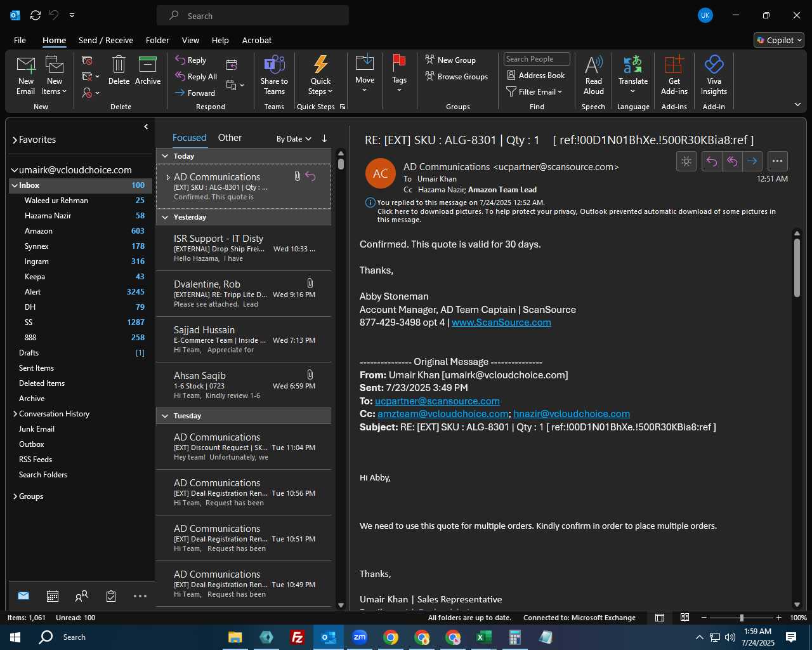
Task: Click Reply in the Respond group
Action: coord(191,60)
